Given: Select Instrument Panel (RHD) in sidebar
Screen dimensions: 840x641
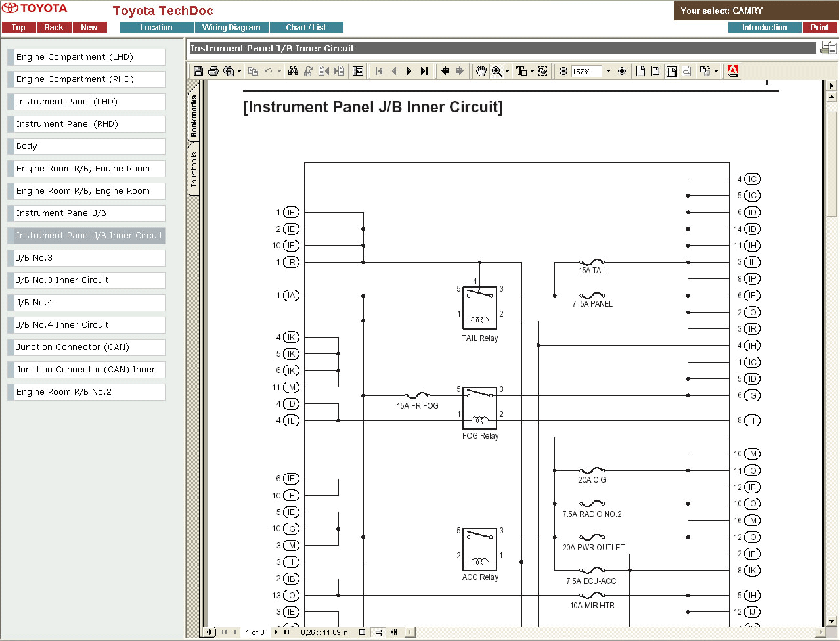Looking at the screenshot, I should [86, 124].
